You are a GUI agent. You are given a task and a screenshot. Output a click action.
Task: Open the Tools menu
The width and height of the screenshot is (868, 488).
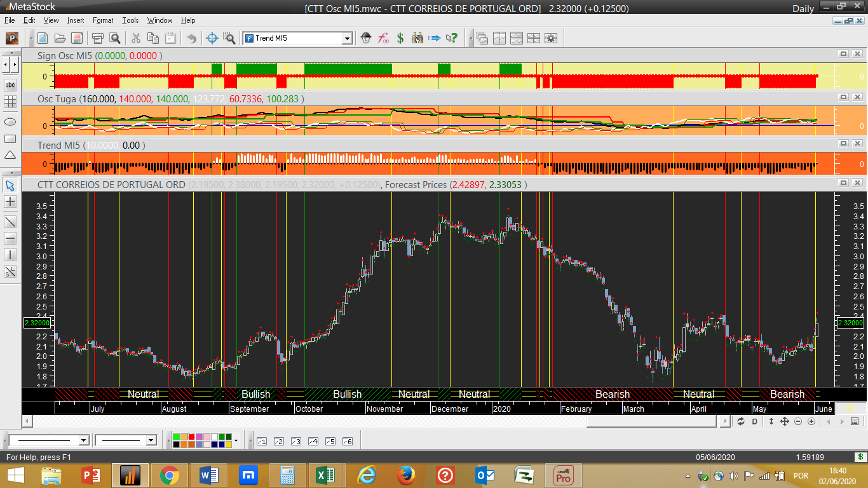(130, 20)
